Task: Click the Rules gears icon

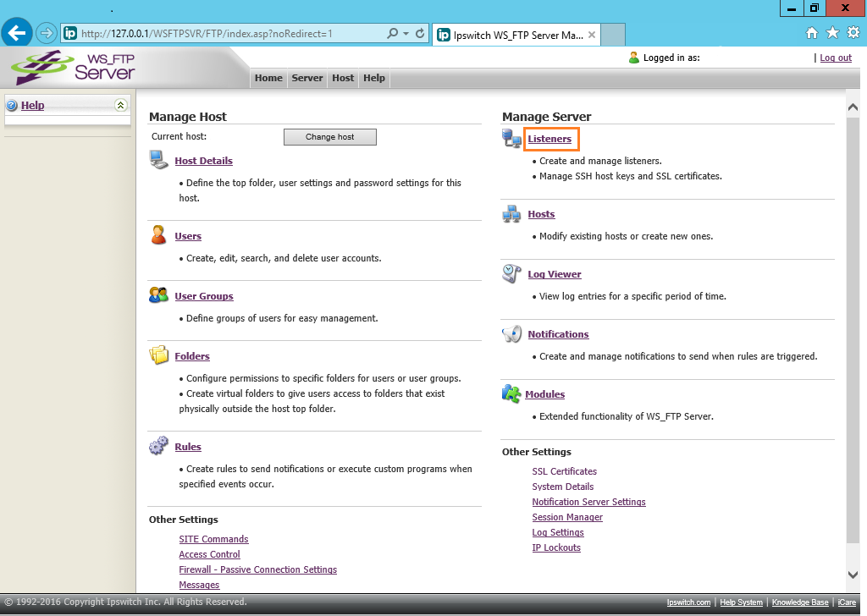Action: [x=158, y=446]
